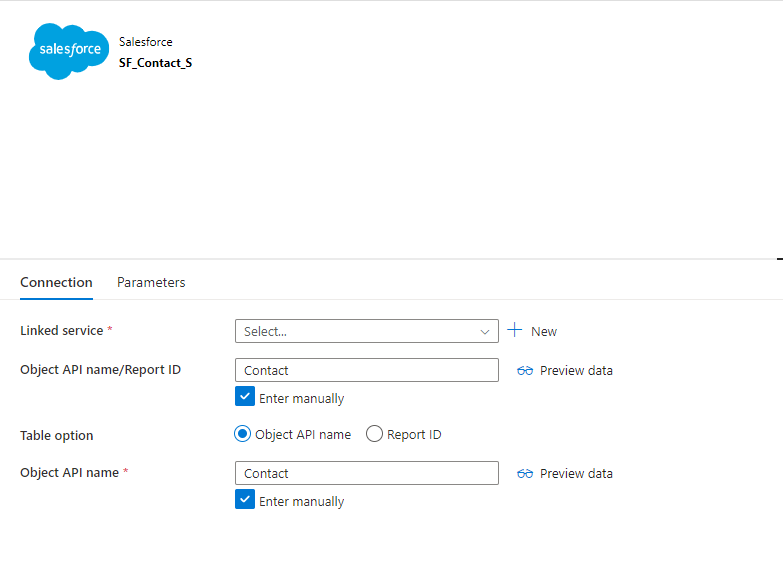The height and width of the screenshot is (562, 783).
Task: Click glasses icon beside Object API name/Report ID field
Action: coord(525,371)
